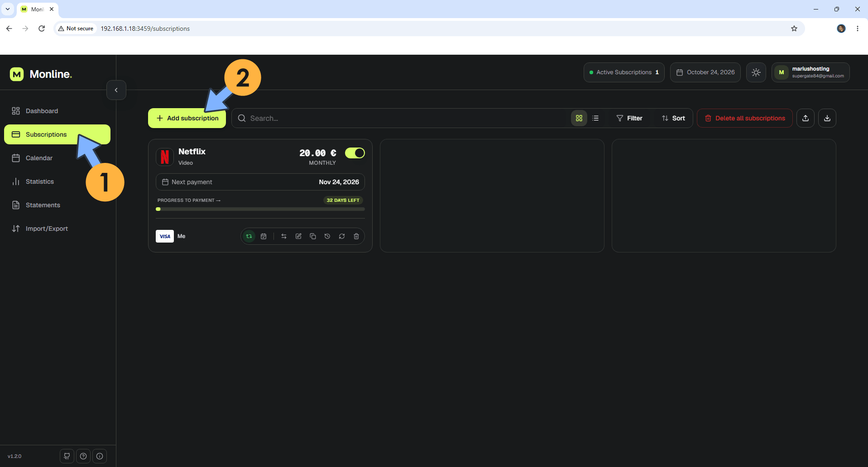Viewport: 868px width, 467px height.
Task: Collapse the sidebar with the chevron button
Action: tap(116, 90)
